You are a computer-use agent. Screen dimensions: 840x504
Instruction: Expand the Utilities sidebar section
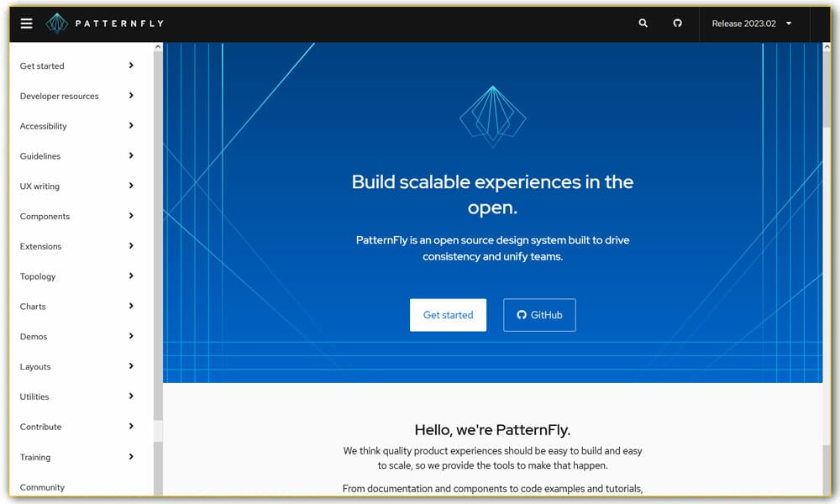click(131, 396)
